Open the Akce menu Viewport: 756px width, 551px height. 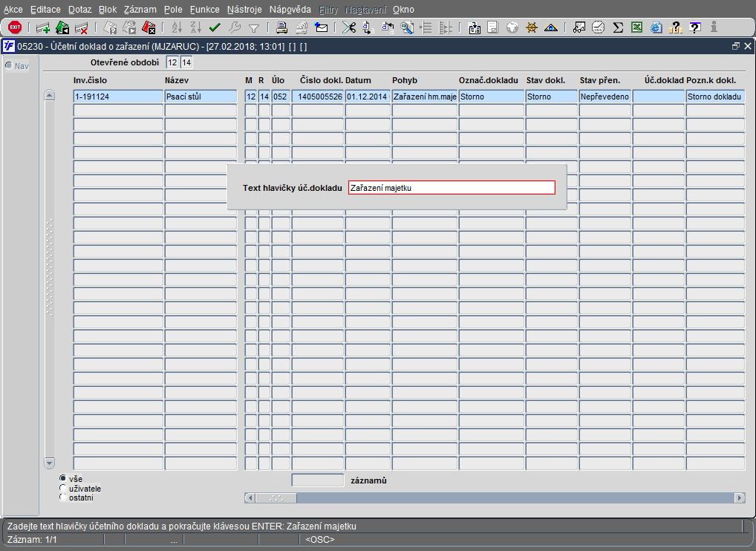tap(13, 10)
